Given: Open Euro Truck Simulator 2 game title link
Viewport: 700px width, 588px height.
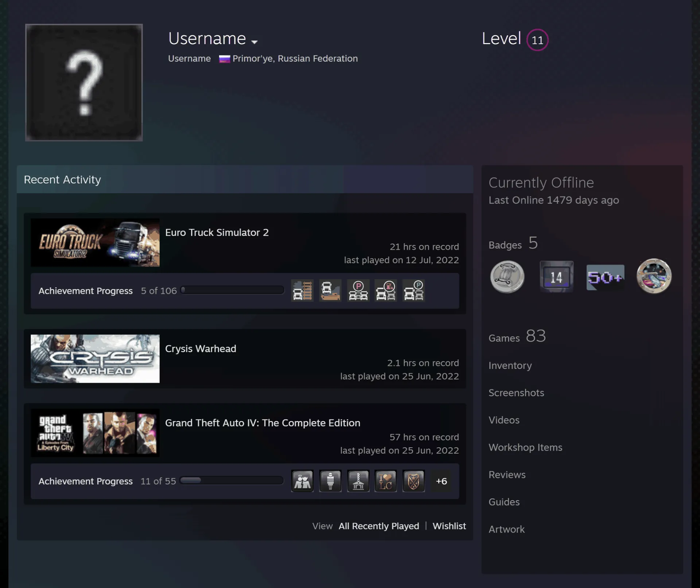Looking at the screenshot, I should [x=217, y=233].
